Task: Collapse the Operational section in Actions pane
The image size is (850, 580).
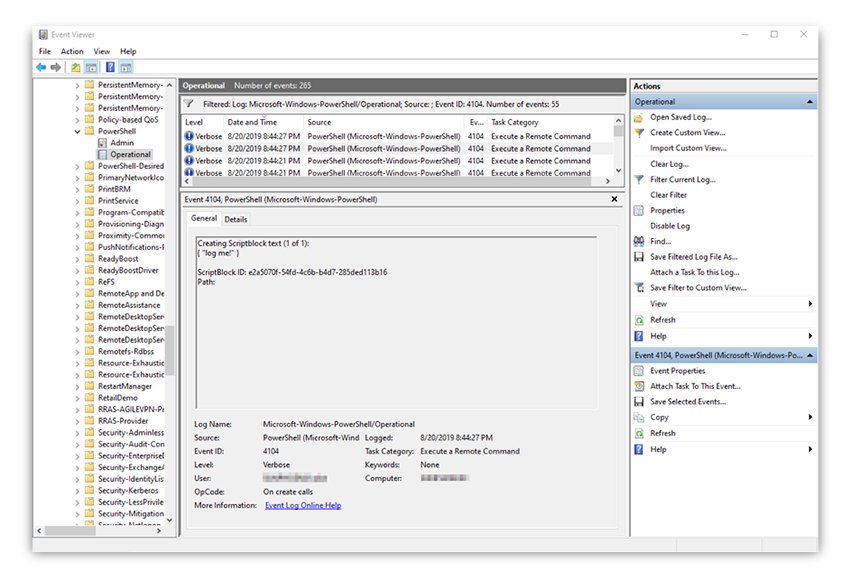Action: point(810,102)
